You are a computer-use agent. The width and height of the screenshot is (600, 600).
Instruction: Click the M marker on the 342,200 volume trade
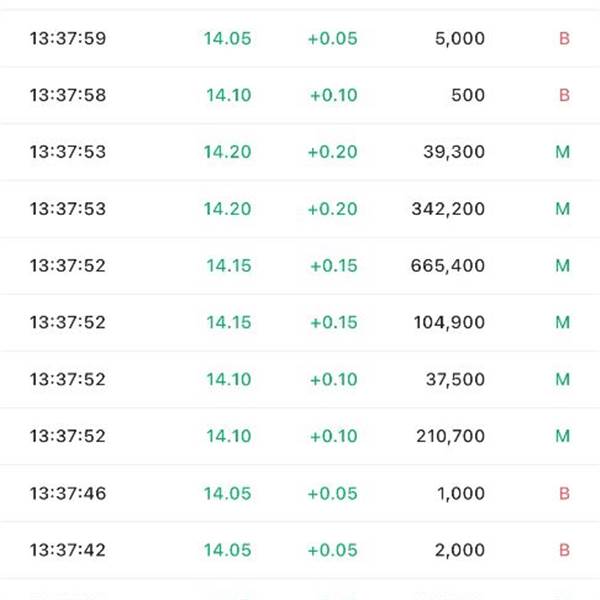tap(562, 209)
